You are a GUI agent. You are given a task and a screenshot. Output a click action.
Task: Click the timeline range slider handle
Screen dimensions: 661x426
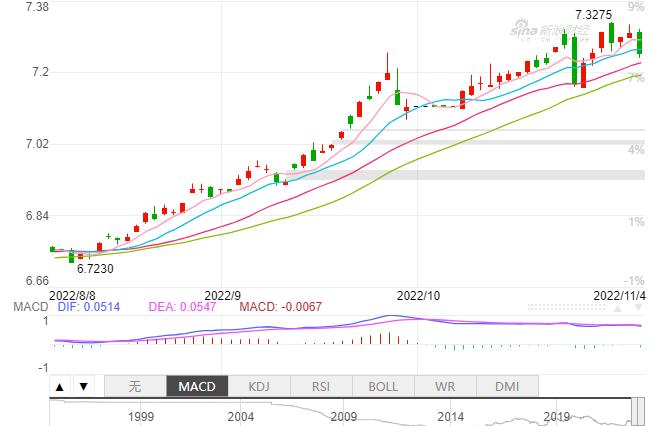point(631,410)
